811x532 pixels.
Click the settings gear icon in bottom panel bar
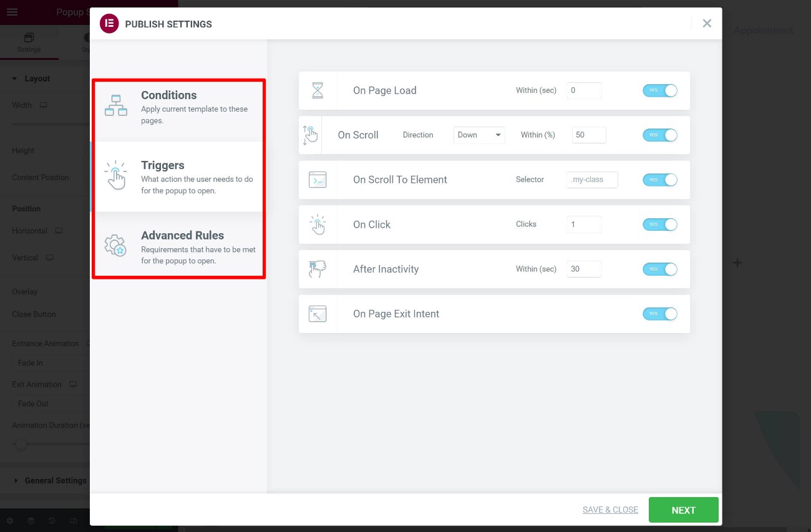(x=10, y=521)
